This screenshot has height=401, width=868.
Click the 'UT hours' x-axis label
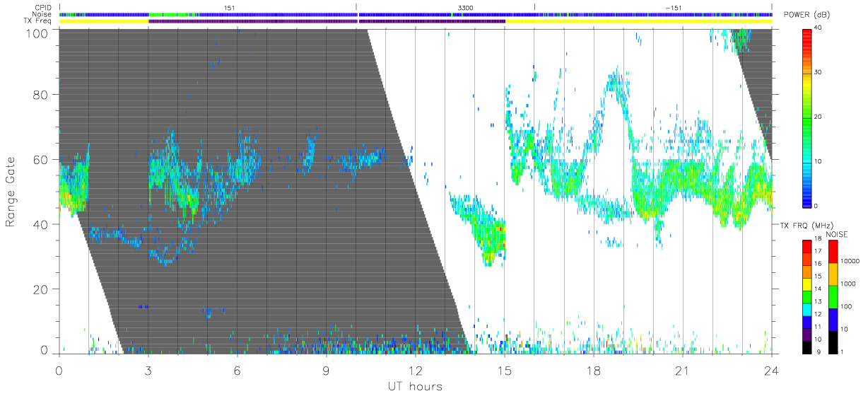[414, 386]
